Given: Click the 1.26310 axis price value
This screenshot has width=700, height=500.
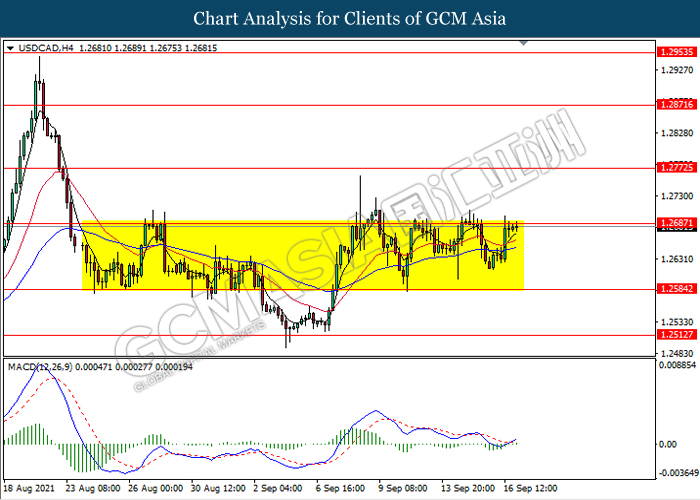Looking at the screenshot, I should [677, 259].
